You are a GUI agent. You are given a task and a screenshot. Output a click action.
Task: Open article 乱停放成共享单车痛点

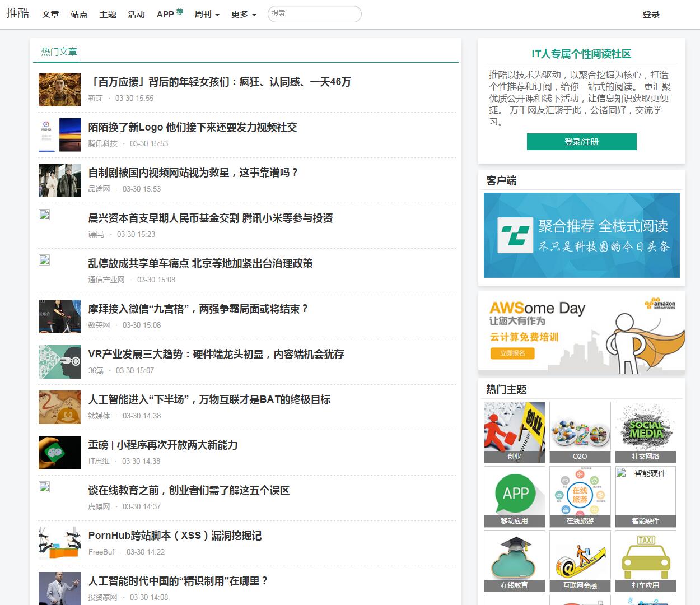coord(200,263)
